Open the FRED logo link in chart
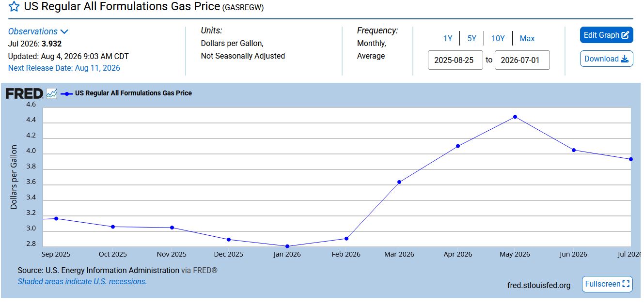Viewport: 644px width, 305px height. click(24, 93)
